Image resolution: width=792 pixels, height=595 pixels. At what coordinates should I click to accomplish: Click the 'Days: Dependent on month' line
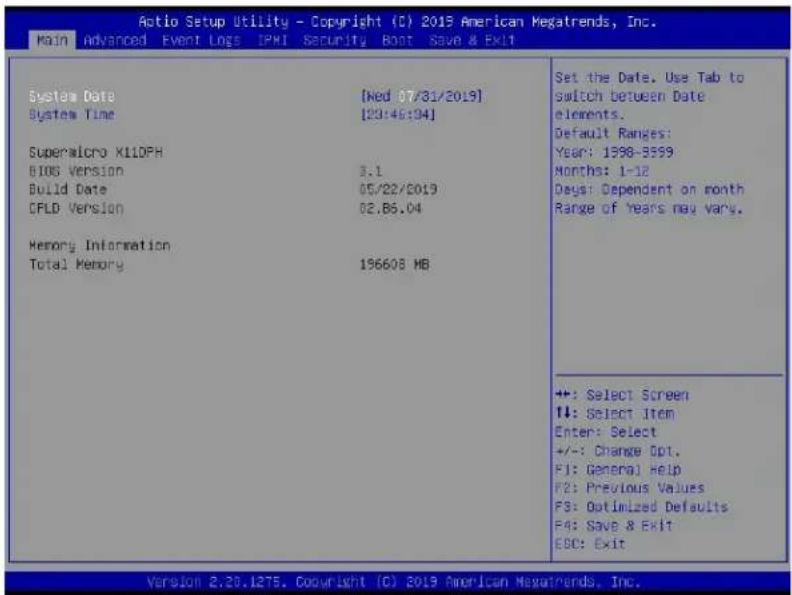[x=649, y=189]
